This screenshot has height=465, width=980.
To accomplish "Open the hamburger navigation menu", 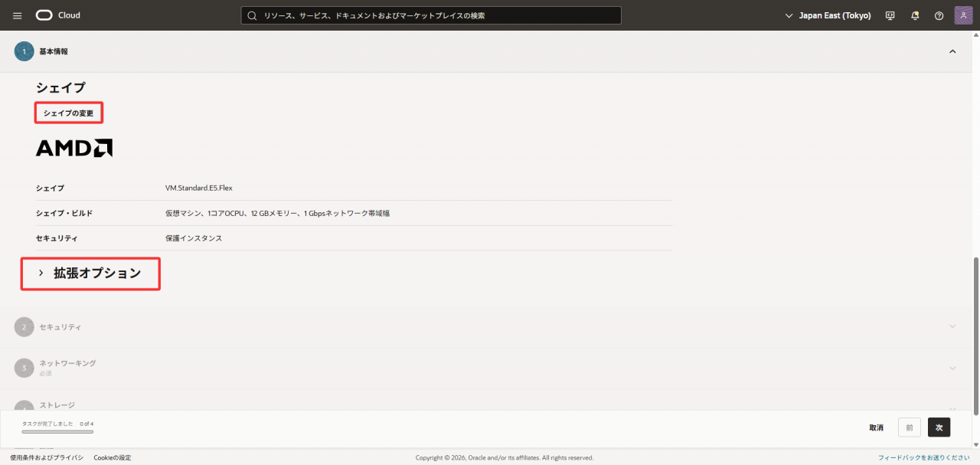I will (18, 15).
